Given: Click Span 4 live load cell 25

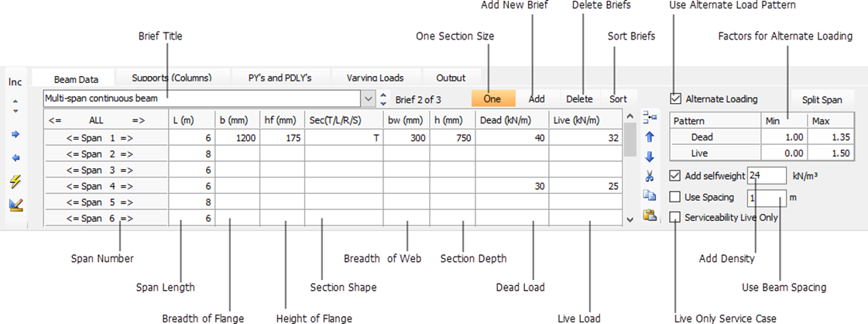Looking at the screenshot, I should (x=585, y=187).
